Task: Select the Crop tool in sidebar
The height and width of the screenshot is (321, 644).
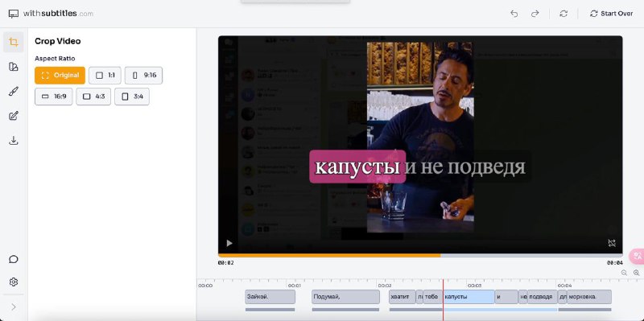Action: click(x=14, y=43)
